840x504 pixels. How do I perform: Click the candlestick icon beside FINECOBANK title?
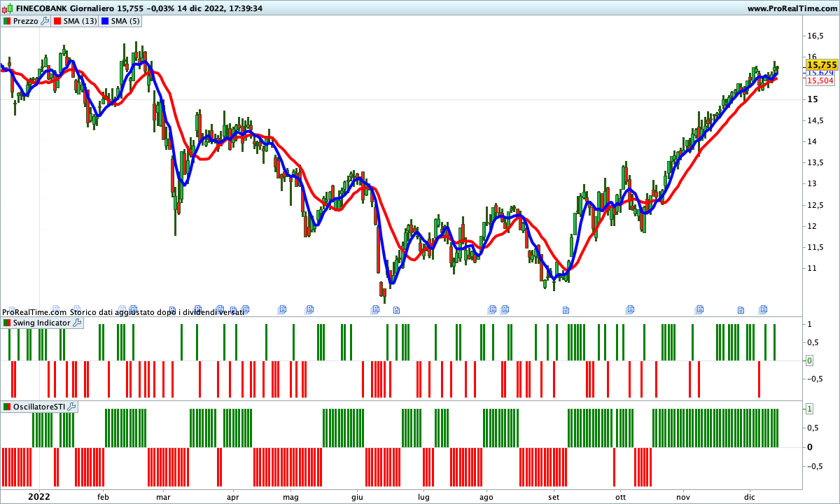[x=8, y=8]
